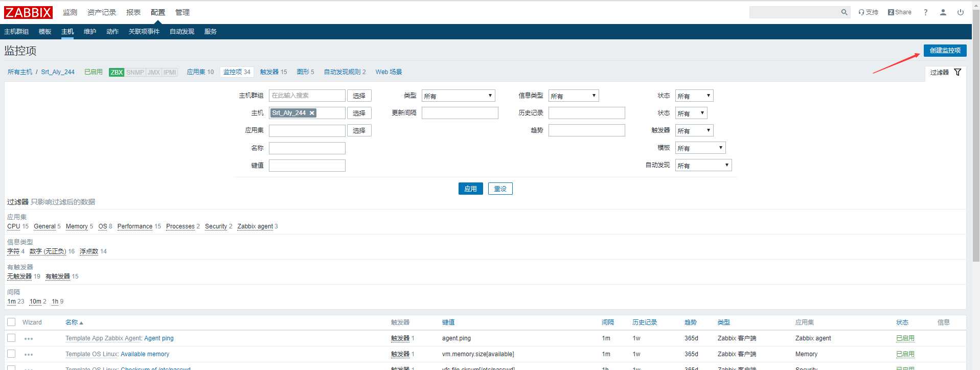The width and height of the screenshot is (980, 370).
Task: Open the 模板 filter dropdown
Action: [x=700, y=148]
